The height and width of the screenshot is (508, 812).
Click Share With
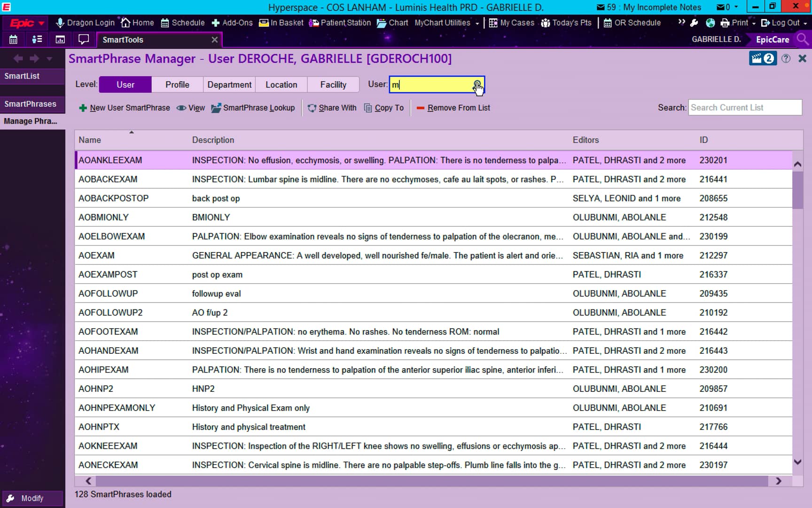[332, 108]
